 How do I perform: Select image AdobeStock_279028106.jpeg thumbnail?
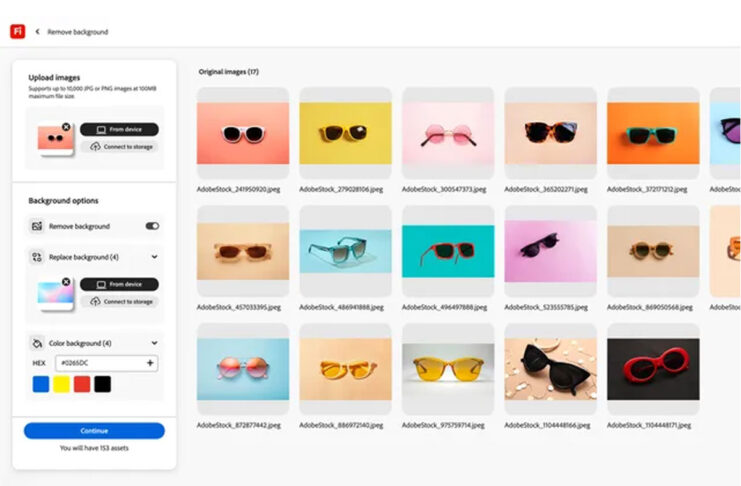(345, 133)
